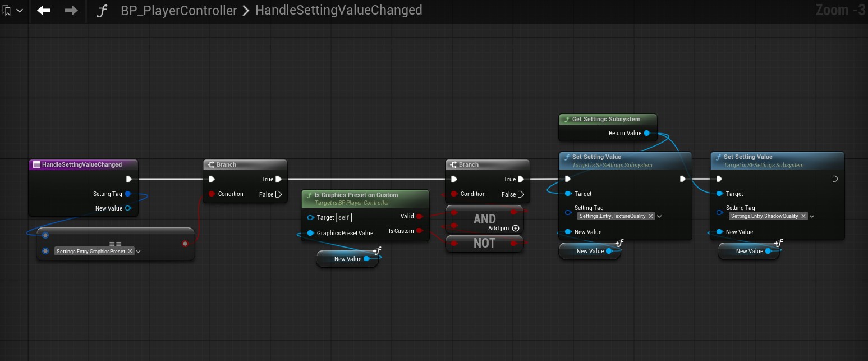868x361 pixels.
Task: Clear the Settings.Entry.ShadowQuality tag with its X
Action: pyautogui.click(x=803, y=216)
